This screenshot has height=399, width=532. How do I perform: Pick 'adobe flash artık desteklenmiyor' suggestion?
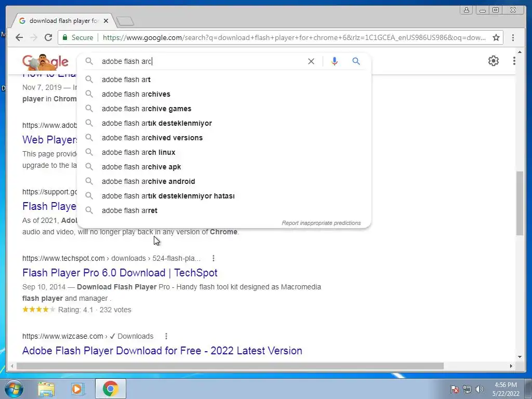pyautogui.click(x=224, y=123)
